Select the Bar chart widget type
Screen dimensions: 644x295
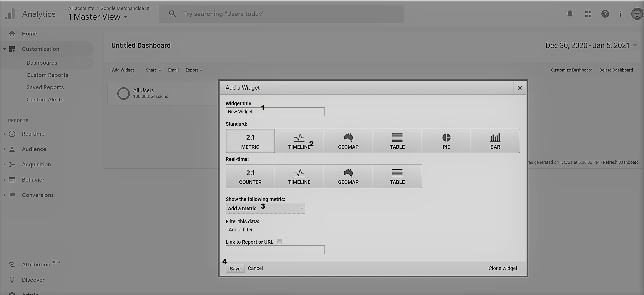click(x=495, y=141)
